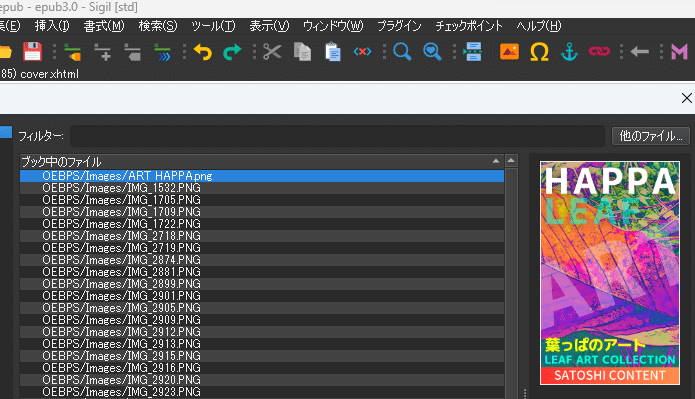This screenshot has height=399, width=695.
Task: Click the Paste clipboard icon
Action: point(332,52)
